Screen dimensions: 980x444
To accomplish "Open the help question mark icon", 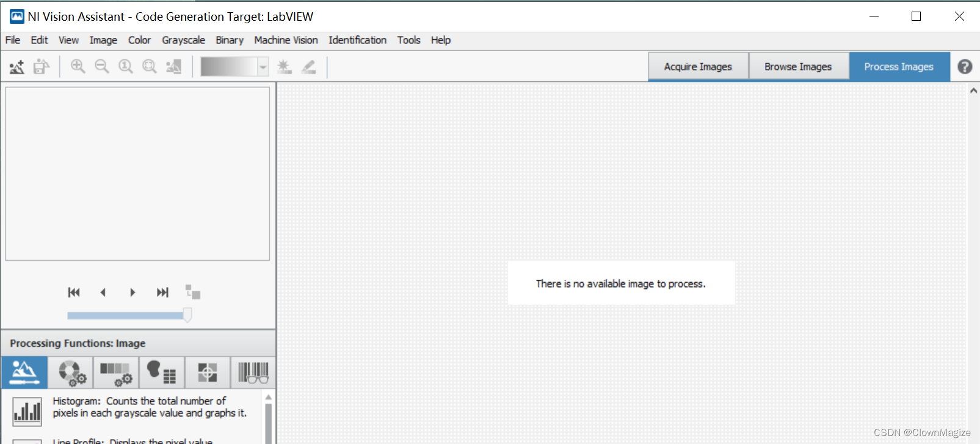I will (x=965, y=67).
